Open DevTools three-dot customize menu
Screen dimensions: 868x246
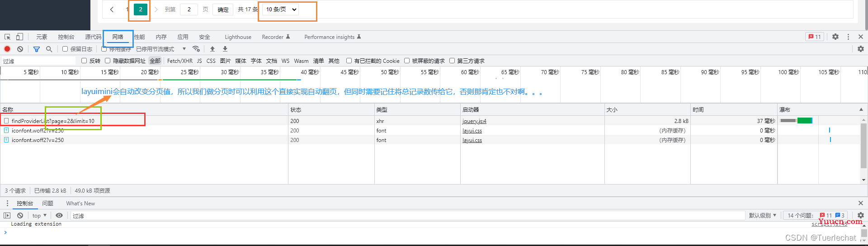point(848,37)
